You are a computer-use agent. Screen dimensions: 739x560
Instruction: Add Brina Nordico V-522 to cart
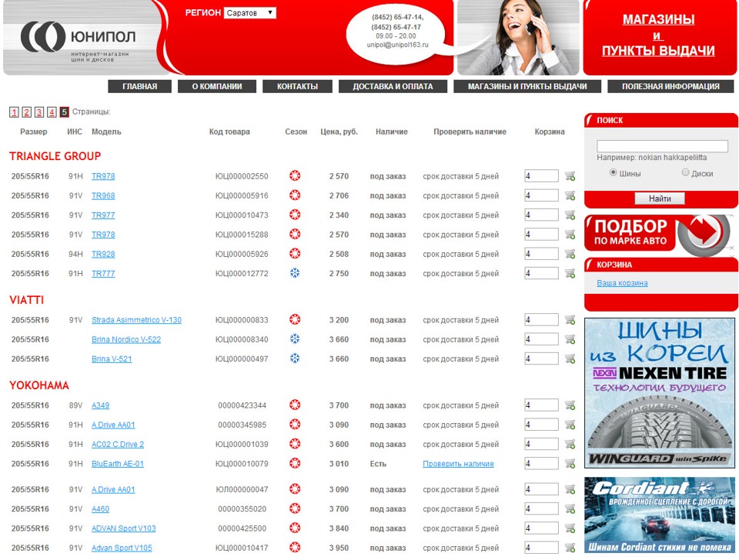[570, 339]
